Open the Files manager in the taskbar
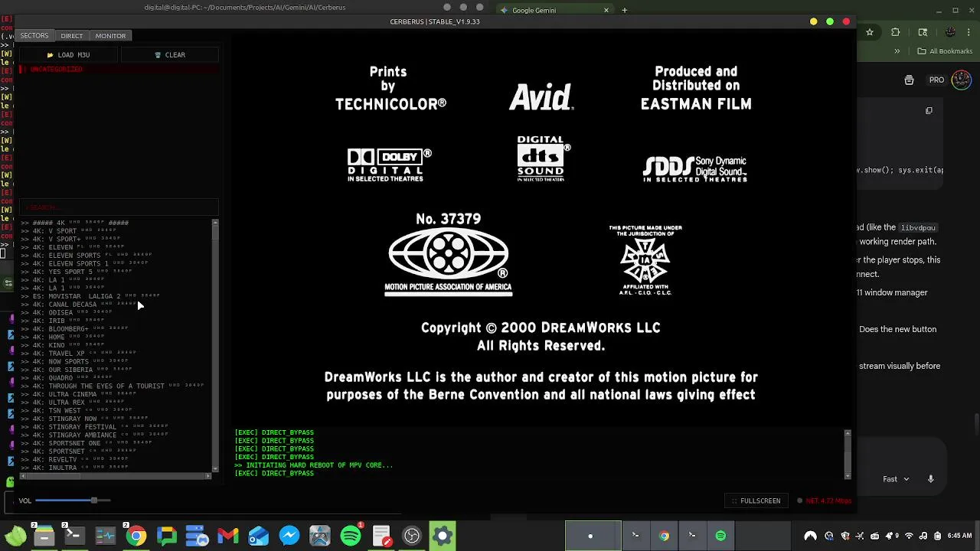 tap(44, 536)
